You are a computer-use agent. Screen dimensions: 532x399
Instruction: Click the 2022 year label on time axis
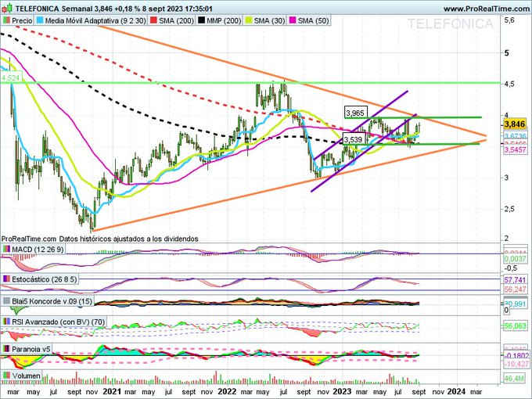[227, 391]
